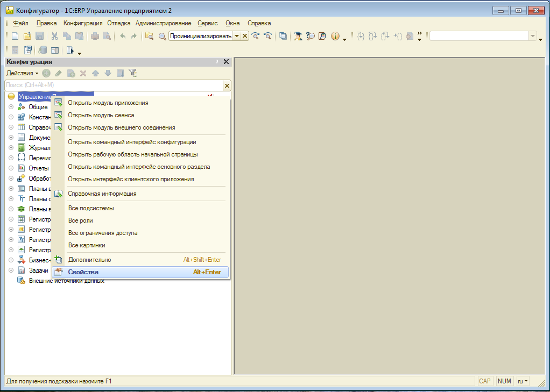Click the pencil Edit icon in panel toolbar
Image resolution: width=550 pixels, height=392 pixels.
(x=58, y=73)
